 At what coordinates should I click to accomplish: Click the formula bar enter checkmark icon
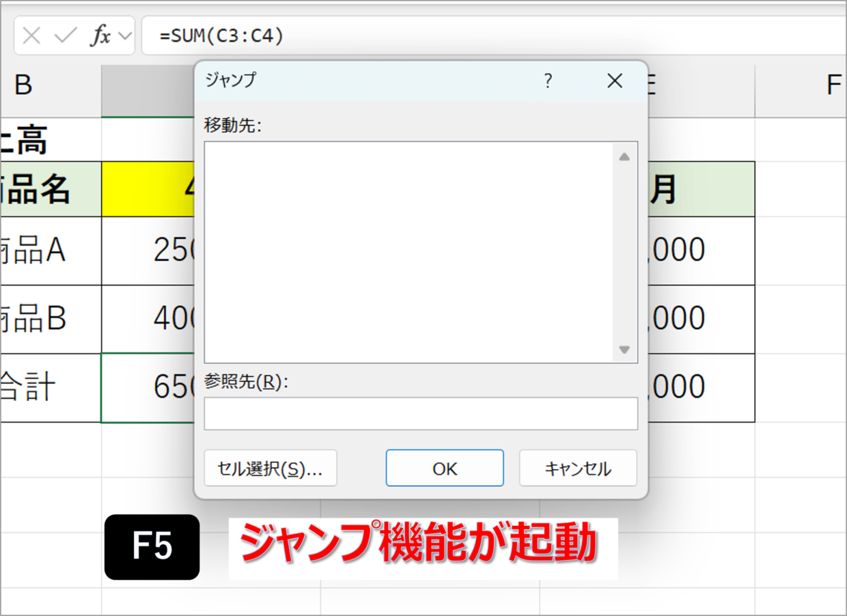[66, 36]
